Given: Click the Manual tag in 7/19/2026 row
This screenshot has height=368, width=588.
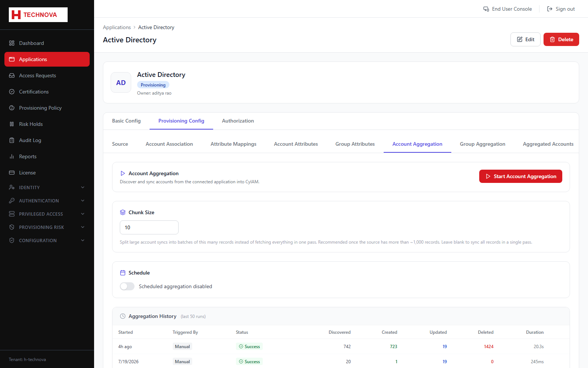Looking at the screenshot, I should pyautogui.click(x=182, y=362).
